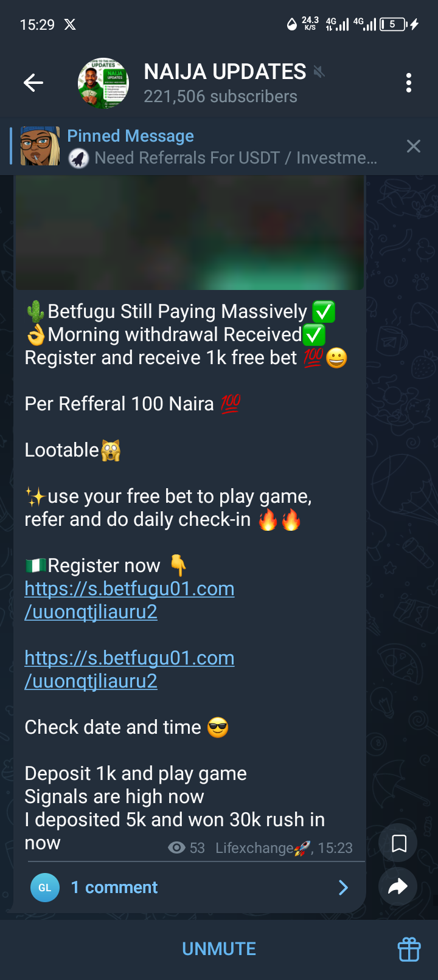
Task: Tap the muted speaker icon beside title
Action: [x=319, y=72]
